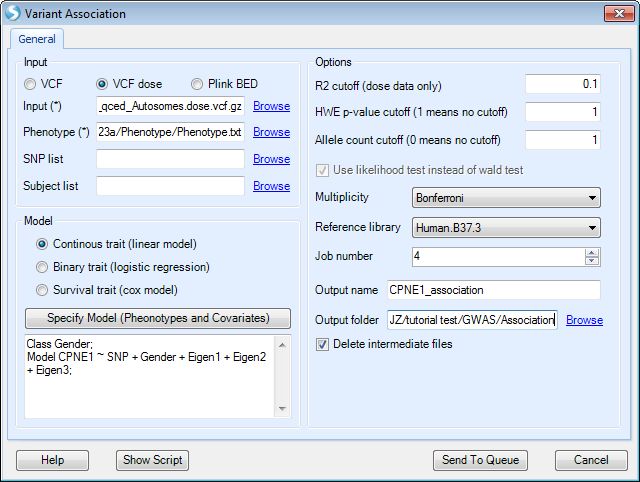Click the Show Script button

coord(153,460)
